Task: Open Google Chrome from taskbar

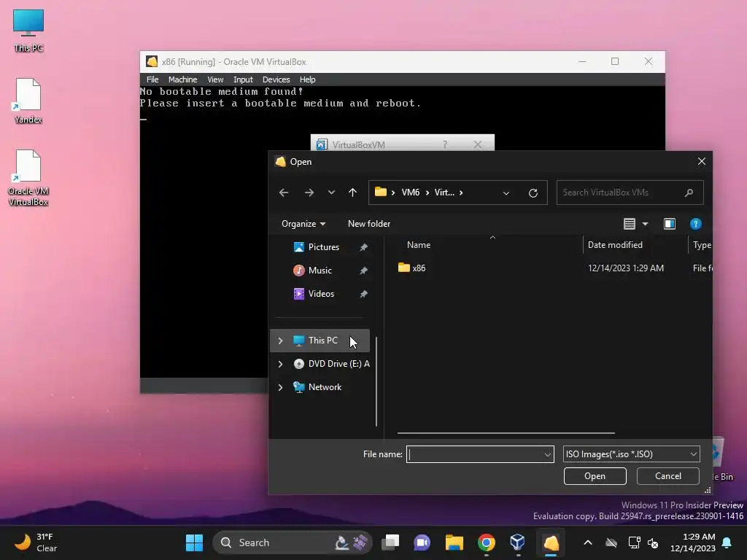Action: click(486, 542)
